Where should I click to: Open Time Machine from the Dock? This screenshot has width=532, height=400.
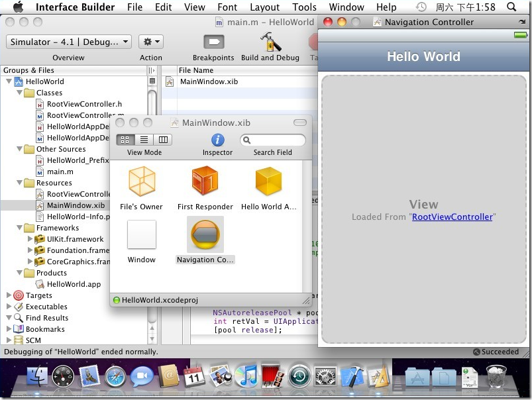[x=299, y=376]
